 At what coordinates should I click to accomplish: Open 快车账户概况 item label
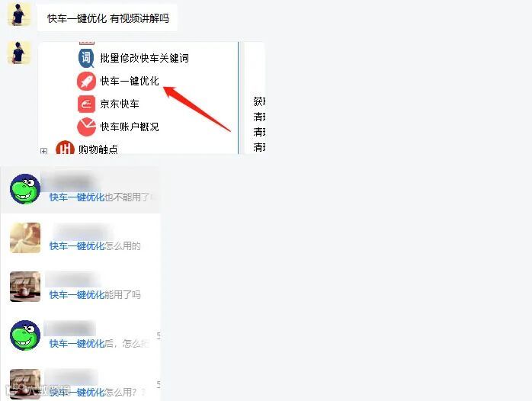(x=130, y=127)
